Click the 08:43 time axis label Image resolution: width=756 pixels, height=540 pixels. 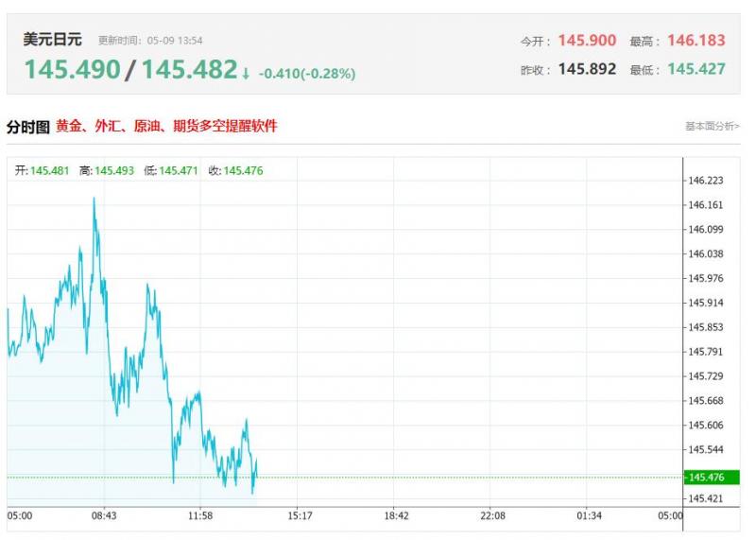click(104, 515)
